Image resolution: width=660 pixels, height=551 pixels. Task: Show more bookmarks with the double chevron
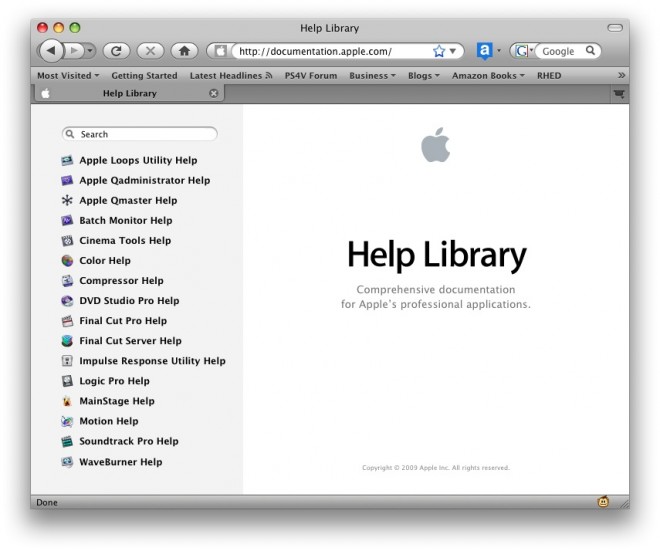pyautogui.click(x=621, y=76)
